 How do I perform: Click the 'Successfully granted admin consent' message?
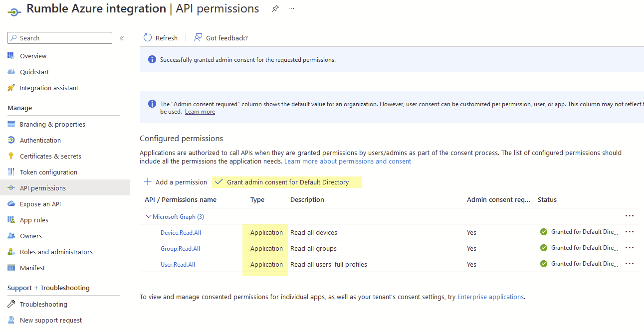coord(248,60)
